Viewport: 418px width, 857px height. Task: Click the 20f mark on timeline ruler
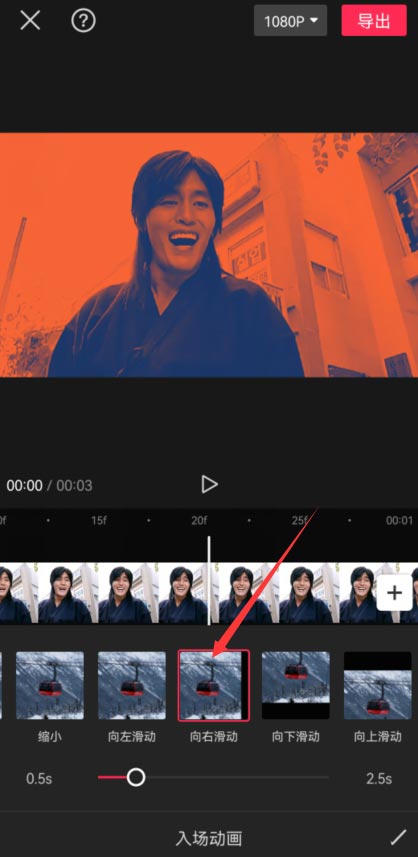tap(199, 520)
